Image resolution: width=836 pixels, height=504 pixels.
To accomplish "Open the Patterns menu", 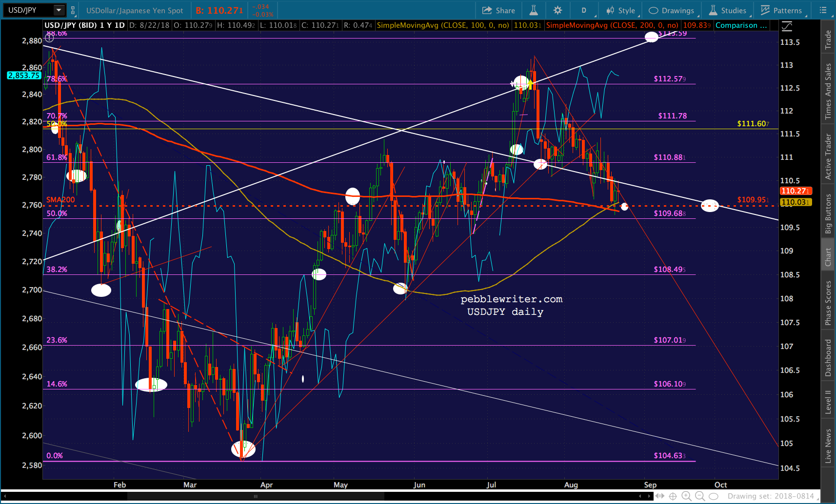I will pyautogui.click(x=781, y=10).
